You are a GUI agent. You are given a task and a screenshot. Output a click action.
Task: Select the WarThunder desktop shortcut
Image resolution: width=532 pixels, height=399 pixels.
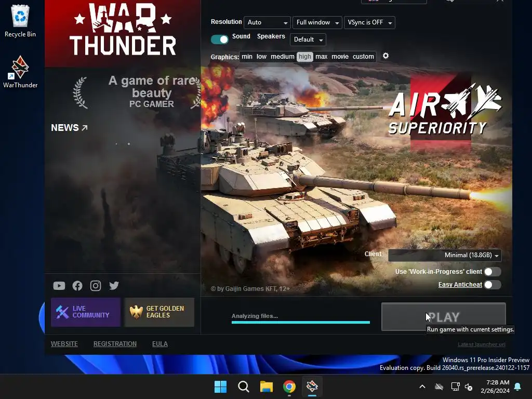pyautogui.click(x=20, y=72)
